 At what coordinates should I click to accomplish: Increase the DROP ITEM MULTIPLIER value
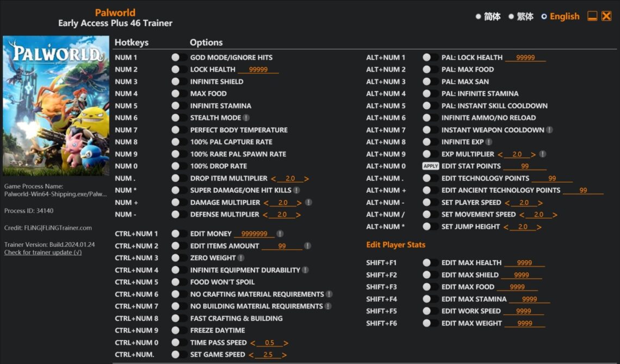(x=308, y=178)
